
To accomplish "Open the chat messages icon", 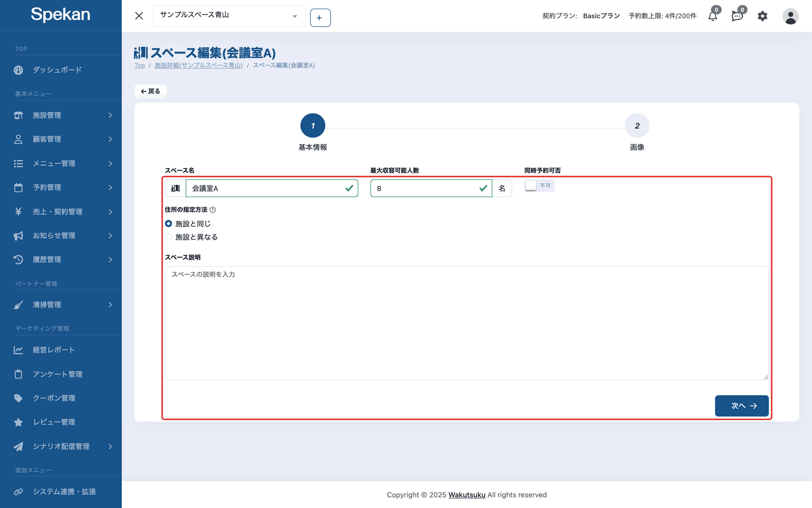I will [x=737, y=16].
